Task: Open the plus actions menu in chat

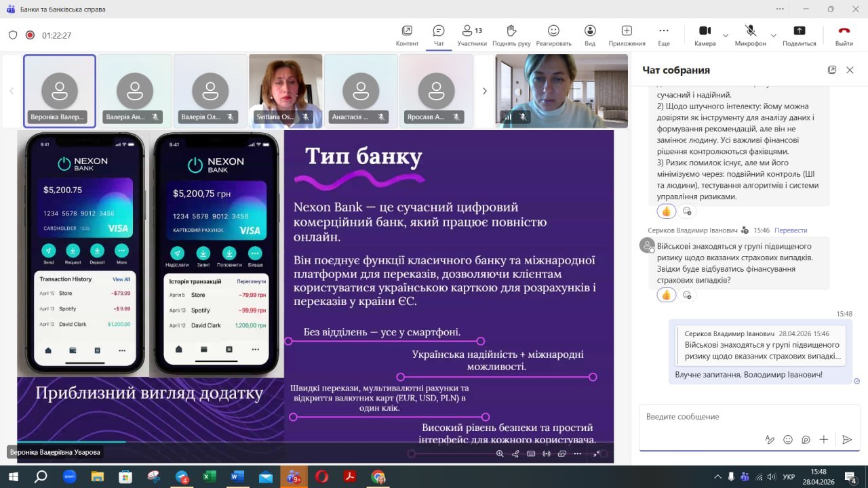Action: pyautogui.click(x=824, y=439)
